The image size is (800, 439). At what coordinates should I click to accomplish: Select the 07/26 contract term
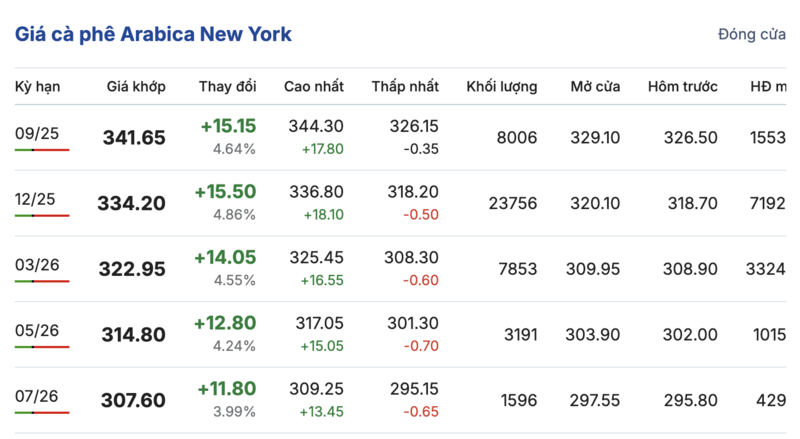tap(35, 396)
